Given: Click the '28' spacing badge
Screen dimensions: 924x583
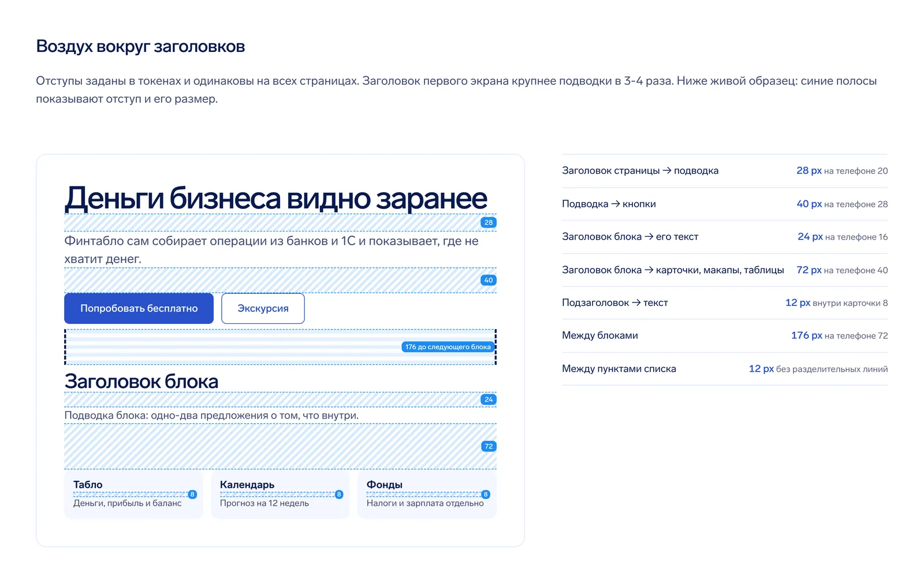Looking at the screenshot, I should tap(489, 222).
